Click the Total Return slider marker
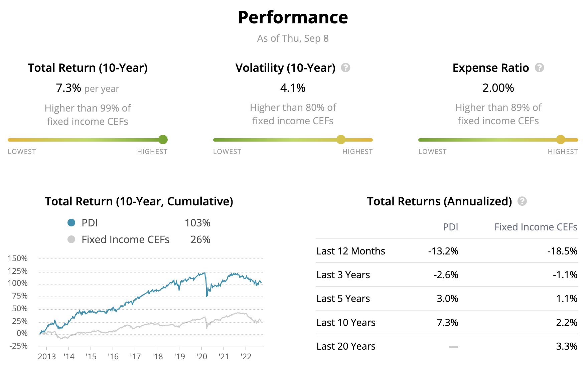The image size is (588, 366). coord(163,140)
